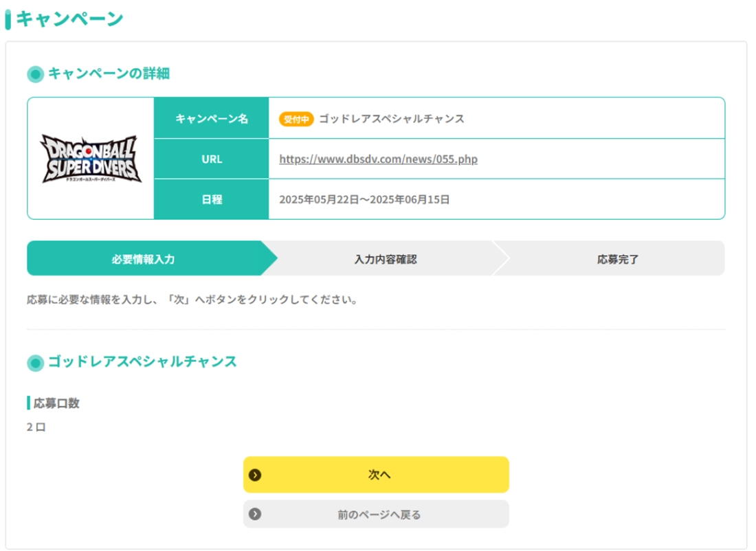The image size is (756, 551).
Task: Click the 2口 entry count value
Action: tap(36, 427)
